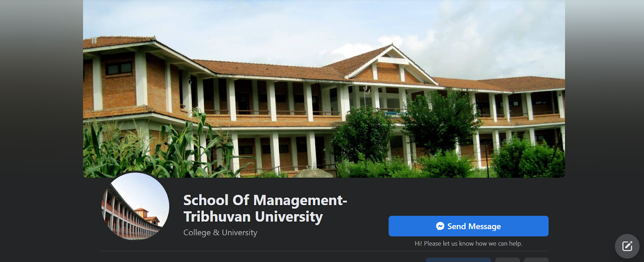This screenshot has height=262, width=644.
Task: Open the new message compose icon
Action: click(x=627, y=246)
